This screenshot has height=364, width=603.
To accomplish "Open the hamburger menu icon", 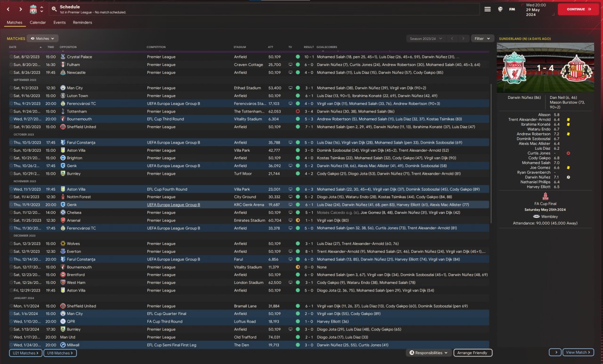I will click(488, 9).
